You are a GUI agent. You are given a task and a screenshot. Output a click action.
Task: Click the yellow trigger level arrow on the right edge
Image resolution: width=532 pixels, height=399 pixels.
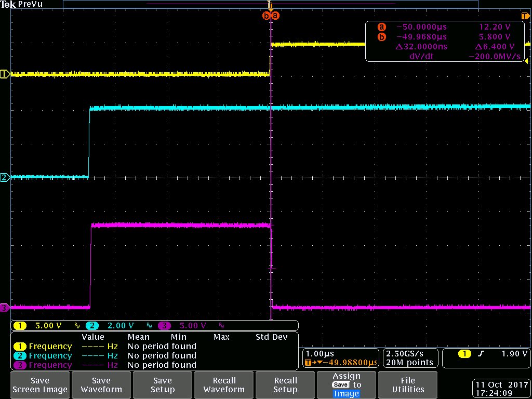tap(527, 61)
